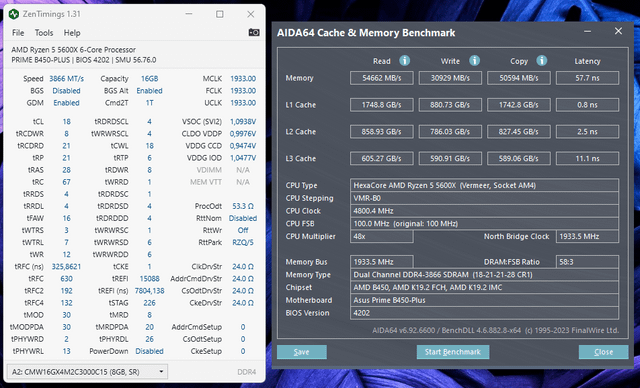Click the North Bridge Clock field 1933.5 MHz
Image resolution: width=640 pixels, height=388 pixels.
pos(587,236)
